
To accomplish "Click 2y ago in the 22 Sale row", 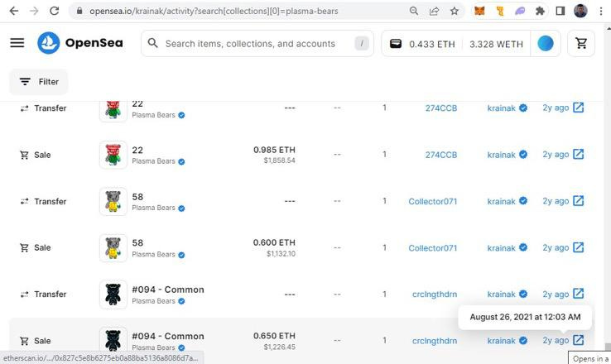I will 556,155.
